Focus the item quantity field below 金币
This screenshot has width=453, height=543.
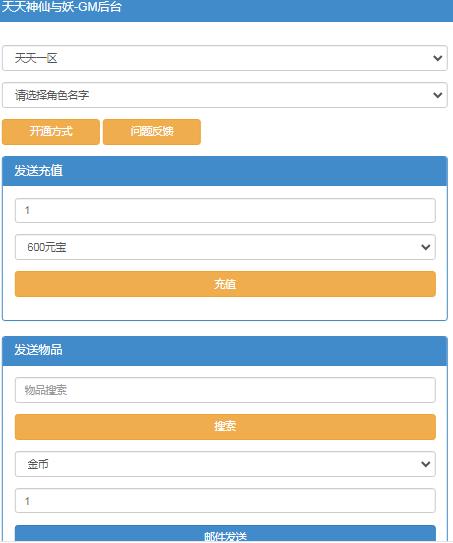coord(225,501)
